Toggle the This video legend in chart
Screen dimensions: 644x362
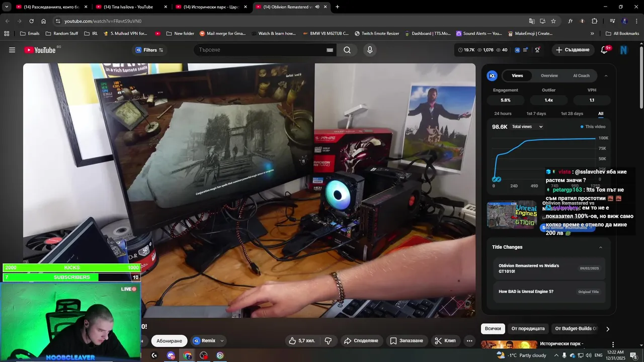(x=593, y=127)
